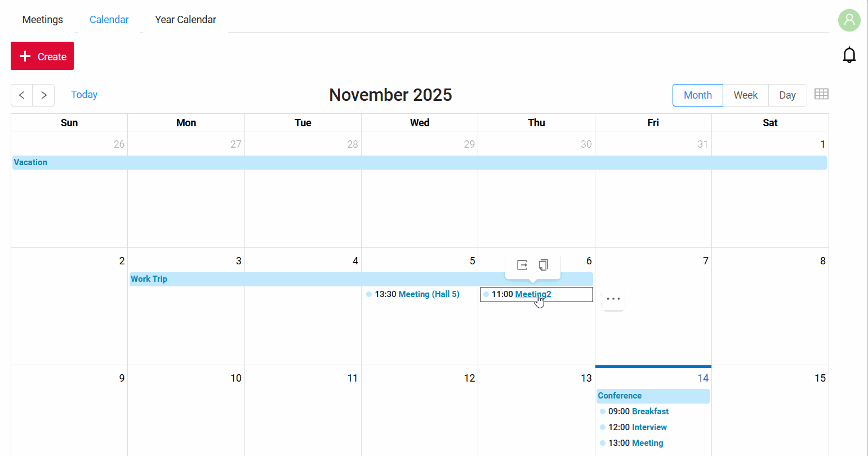This screenshot has width=868, height=456.
Task: Switch to Week view
Action: click(745, 95)
